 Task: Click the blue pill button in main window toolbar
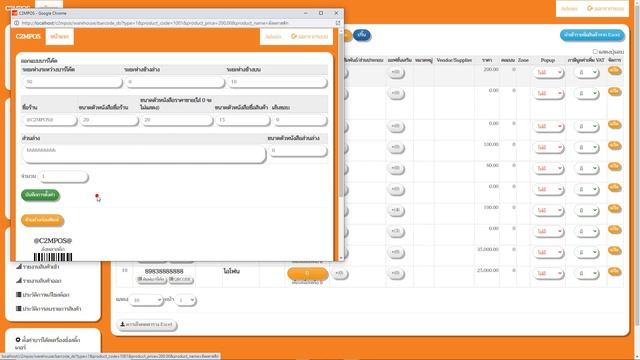[362, 35]
